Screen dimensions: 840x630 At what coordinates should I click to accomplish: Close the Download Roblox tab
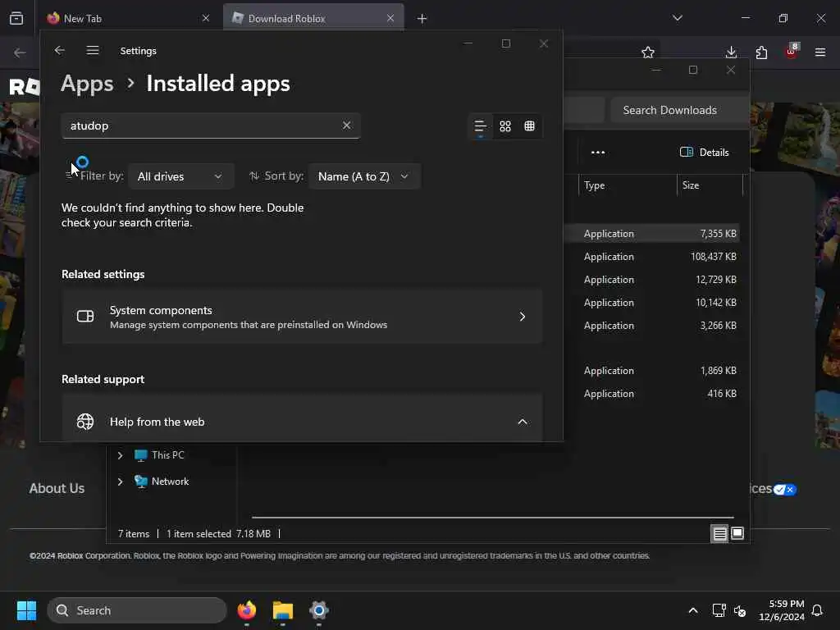[390, 19]
